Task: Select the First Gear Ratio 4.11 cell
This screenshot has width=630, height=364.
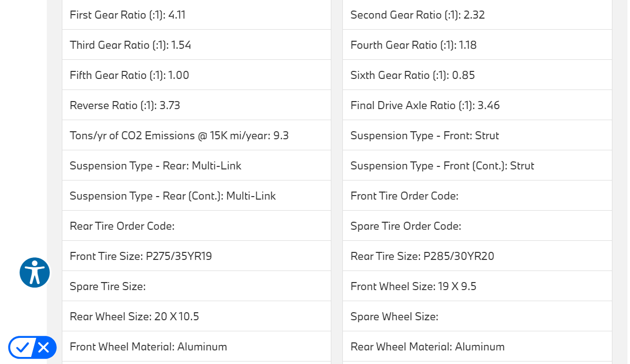Action: click(128, 15)
